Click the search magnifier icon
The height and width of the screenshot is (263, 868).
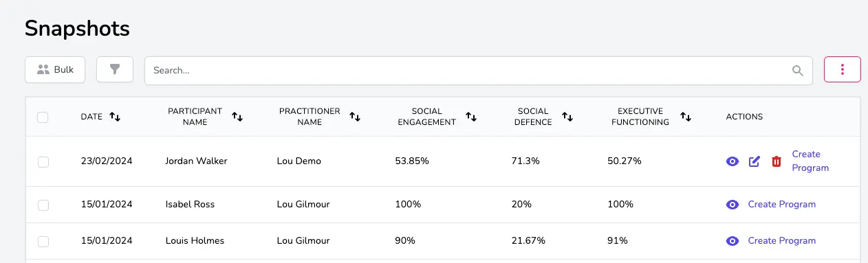point(798,70)
